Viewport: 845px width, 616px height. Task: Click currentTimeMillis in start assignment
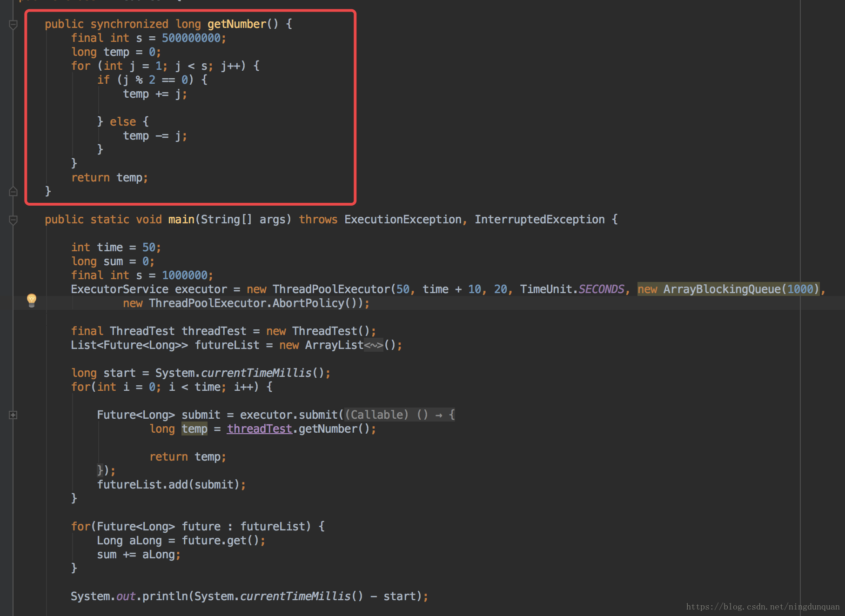(x=256, y=373)
